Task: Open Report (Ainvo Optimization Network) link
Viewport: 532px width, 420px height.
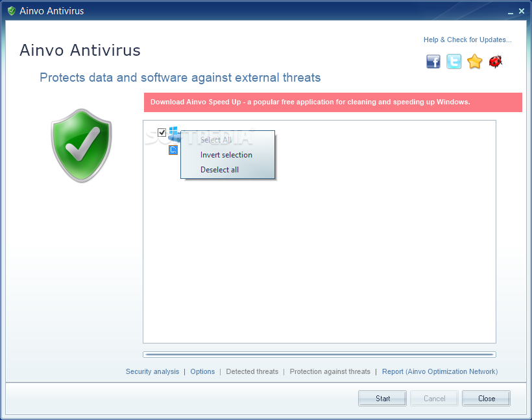Action: click(x=440, y=371)
